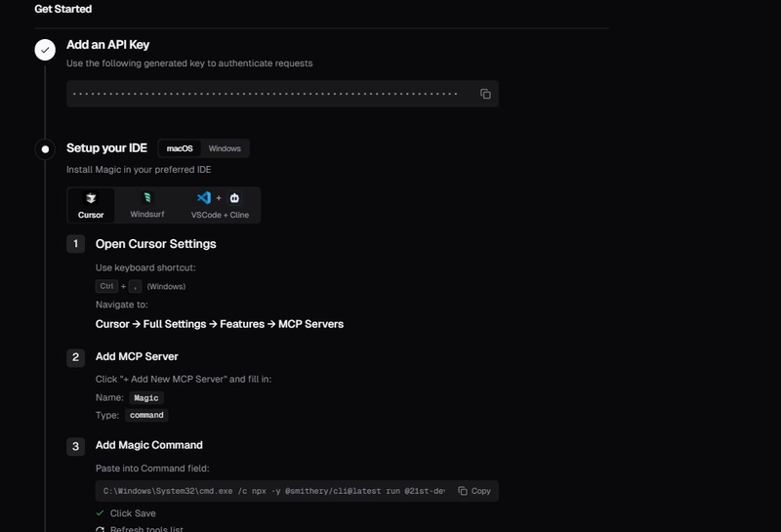781x532 pixels.
Task: Click the step 1 number badge
Action: (75, 244)
